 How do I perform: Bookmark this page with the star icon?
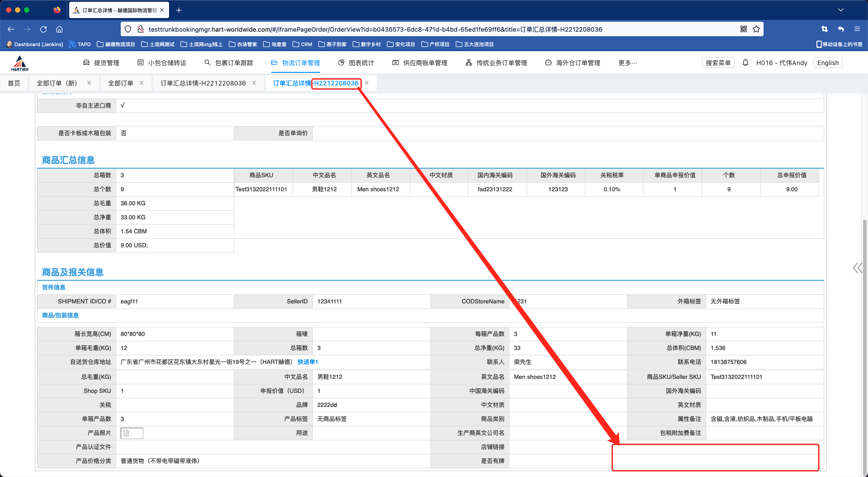(756, 29)
